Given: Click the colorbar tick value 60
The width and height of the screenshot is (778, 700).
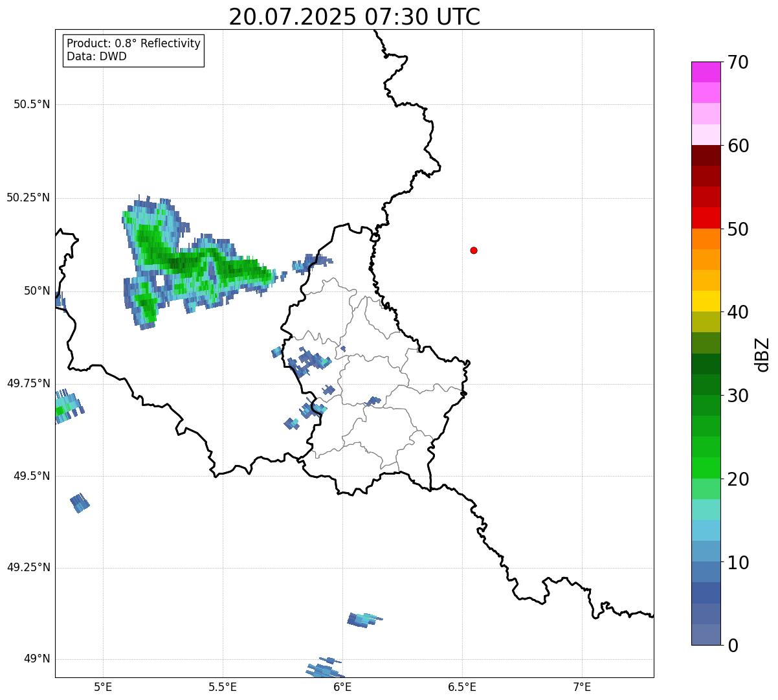Looking at the screenshot, I should pos(738,146).
